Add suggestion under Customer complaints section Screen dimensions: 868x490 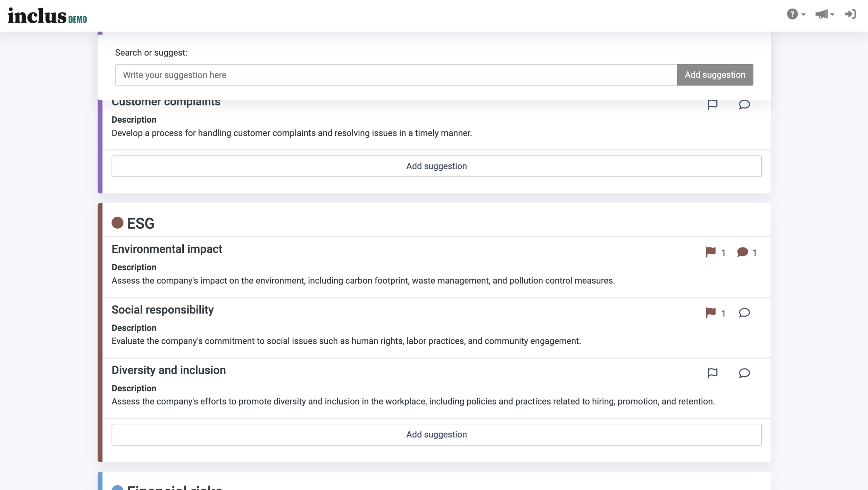[436, 166]
